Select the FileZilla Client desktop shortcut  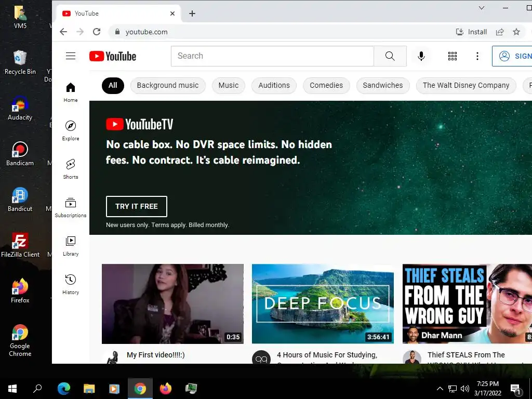[x=20, y=245]
